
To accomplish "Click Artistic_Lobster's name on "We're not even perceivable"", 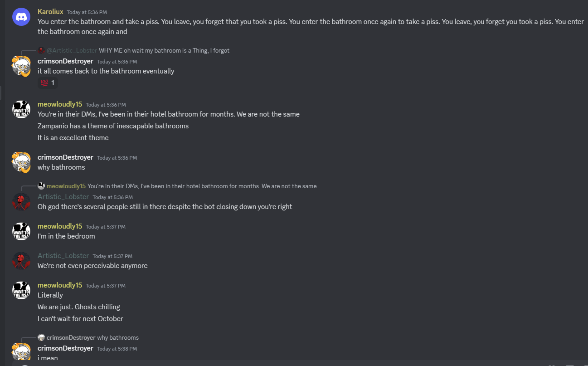I will pos(63,255).
